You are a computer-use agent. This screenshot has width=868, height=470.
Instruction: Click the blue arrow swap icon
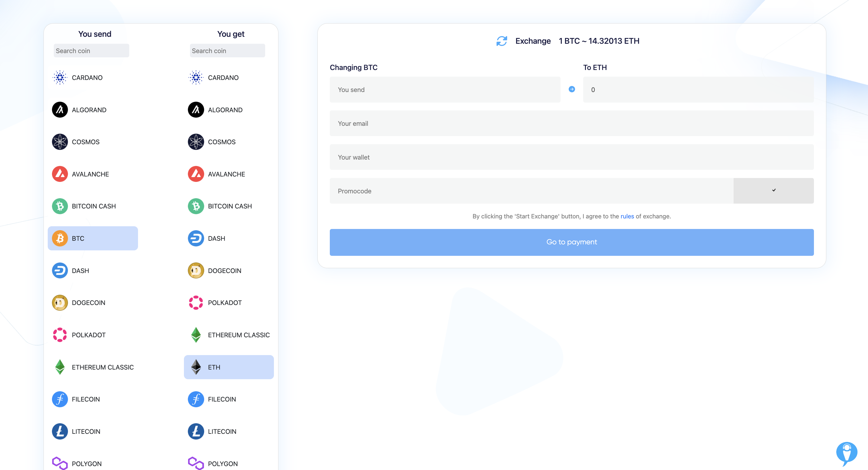click(x=571, y=89)
